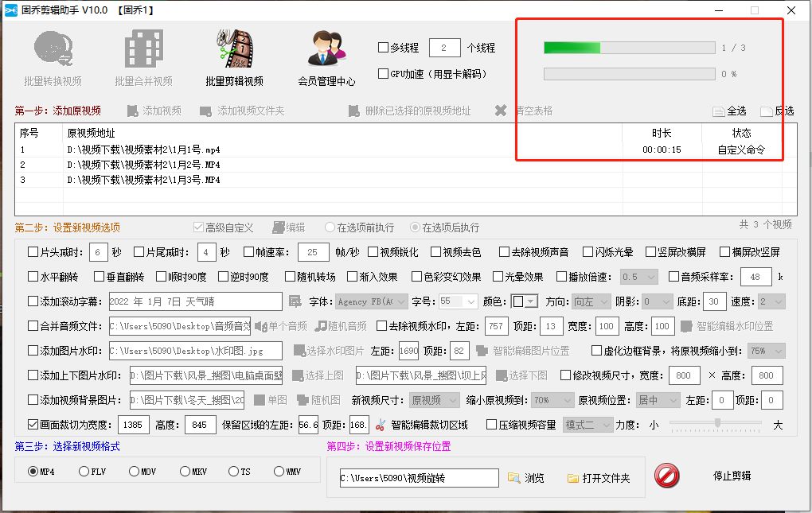This screenshot has width=812, height=513.
Task: Open the 原视频位置 居中 dropdown
Action: (658, 400)
